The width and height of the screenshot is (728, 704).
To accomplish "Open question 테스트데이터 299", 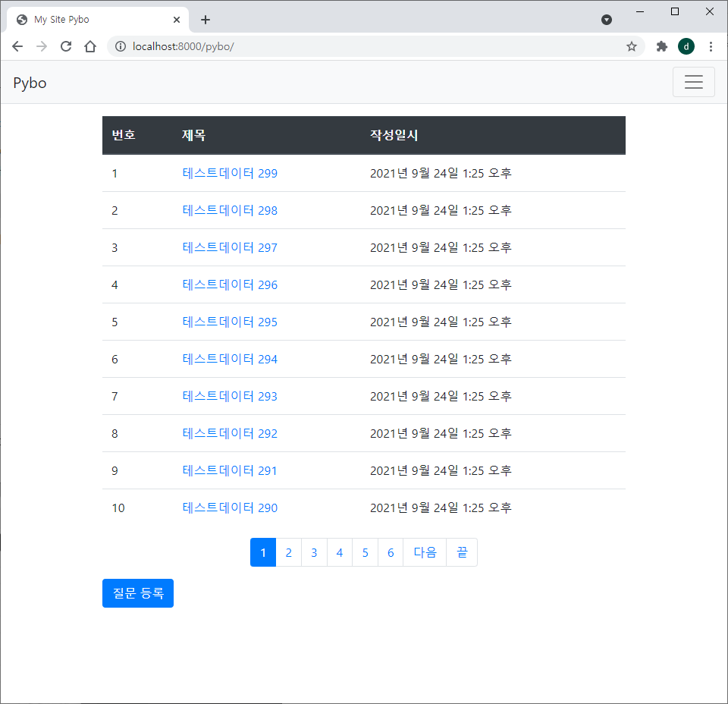I will (230, 173).
